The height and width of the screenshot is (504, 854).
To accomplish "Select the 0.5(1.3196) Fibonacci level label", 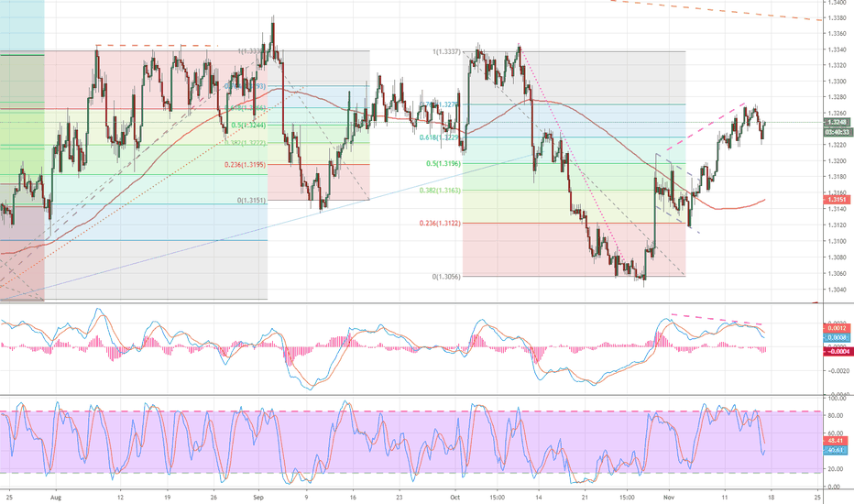I will coord(442,164).
